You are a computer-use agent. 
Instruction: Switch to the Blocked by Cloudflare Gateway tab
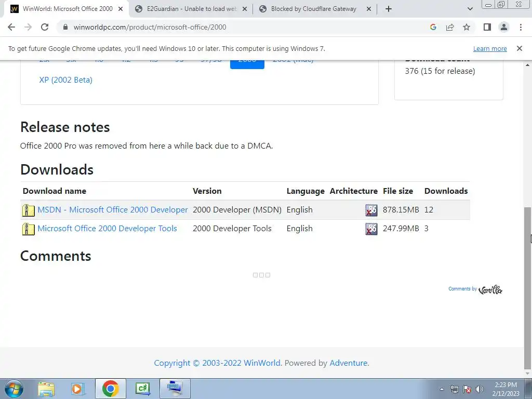(313, 9)
